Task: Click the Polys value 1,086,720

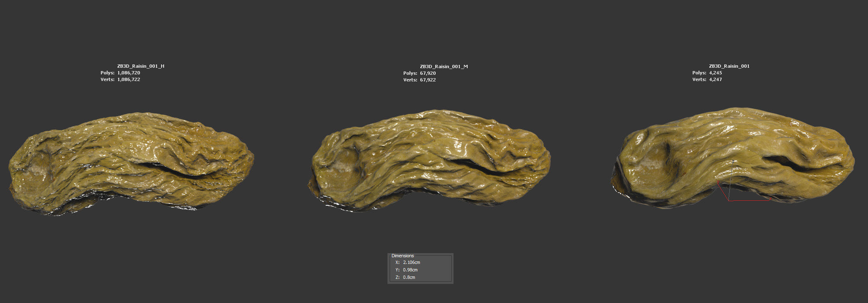Action: coord(129,73)
